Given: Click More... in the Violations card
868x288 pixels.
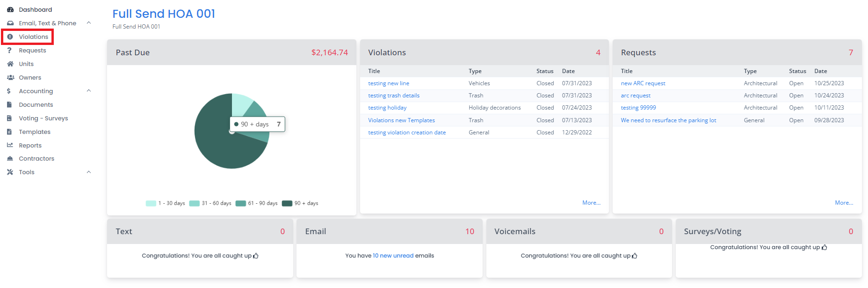Looking at the screenshot, I should click(x=591, y=203).
